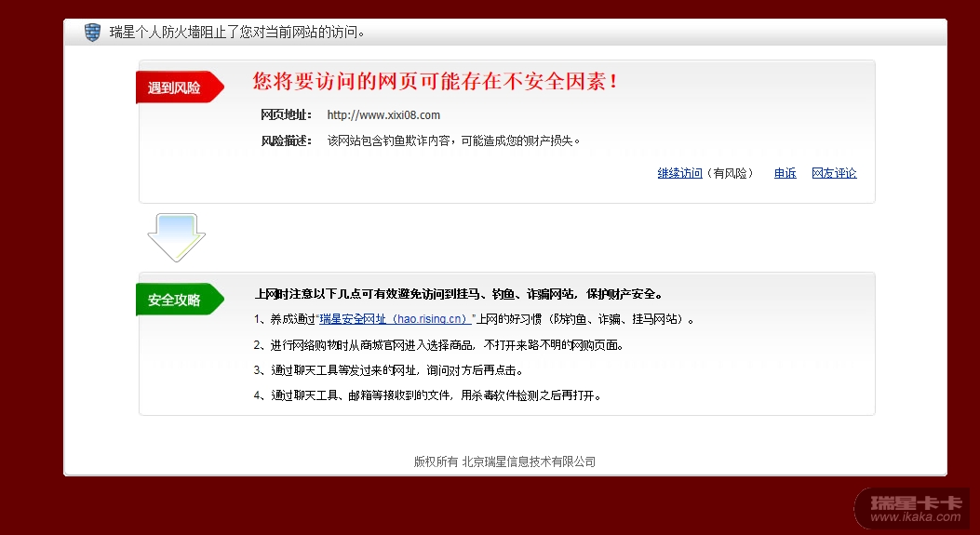
Task: Click the copyright text 版权所有 北京瑞星信息技术有限公司
Action: coord(504,461)
